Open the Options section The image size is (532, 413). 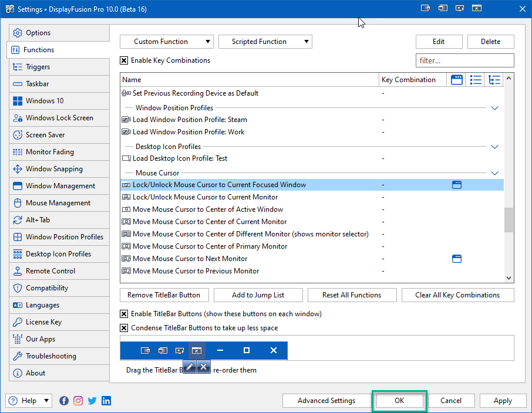(59, 33)
